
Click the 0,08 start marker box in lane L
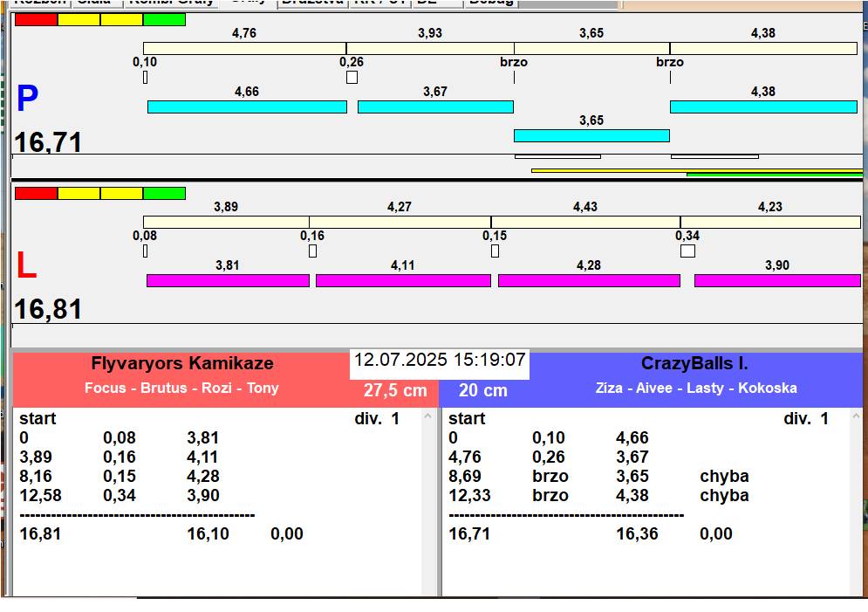click(145, 251)
